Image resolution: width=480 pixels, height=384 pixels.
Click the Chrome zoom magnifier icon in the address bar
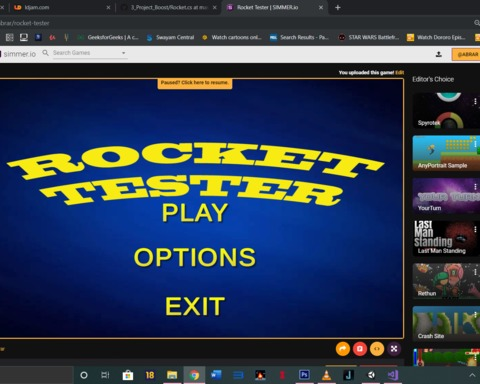click(x=477, y=23)
